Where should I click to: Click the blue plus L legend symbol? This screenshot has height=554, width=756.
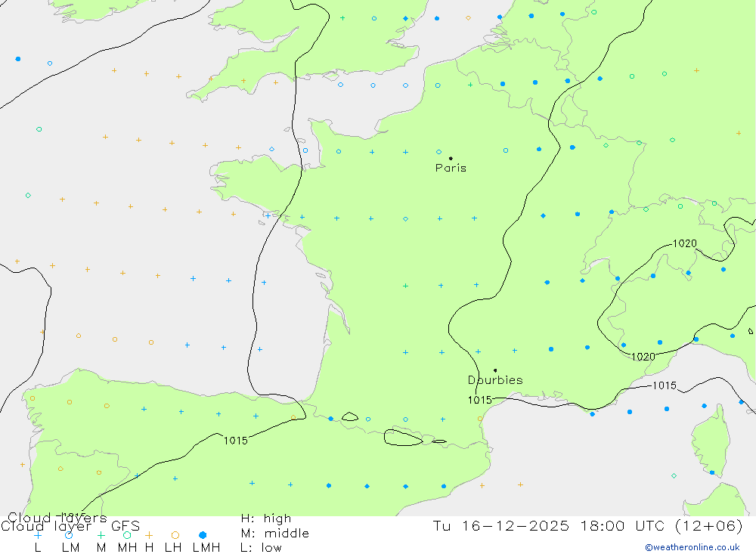pos(38,535)
